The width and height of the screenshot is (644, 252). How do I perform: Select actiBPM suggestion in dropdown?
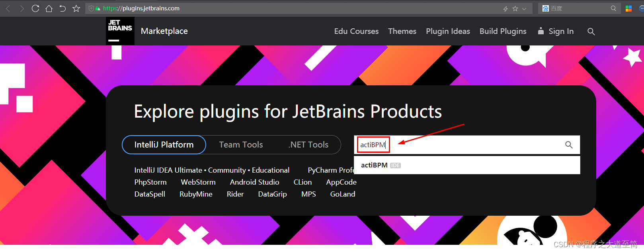tap(467, 165)
